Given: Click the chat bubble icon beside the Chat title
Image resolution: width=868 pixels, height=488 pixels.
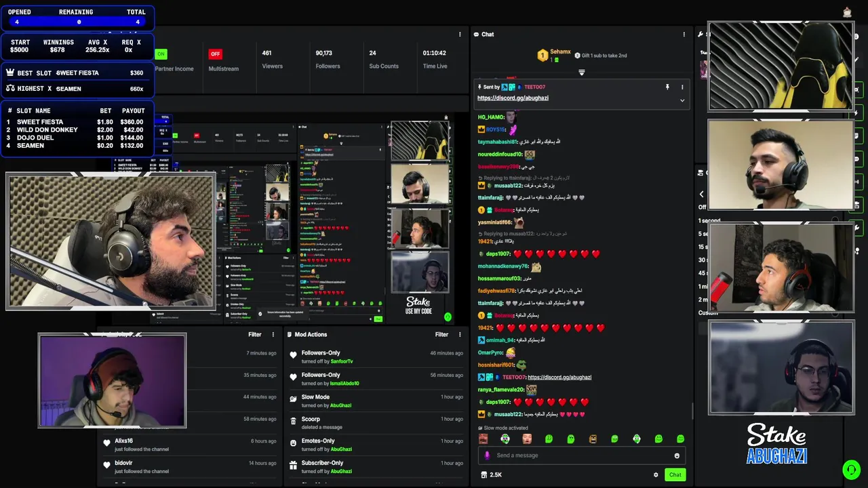Looking at the screenshot, I should (476, 35).
